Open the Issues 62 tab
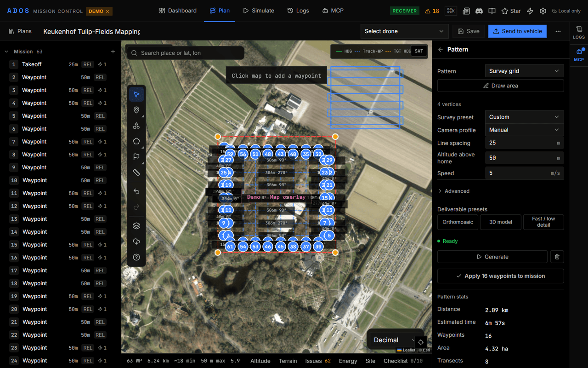Viewport: 588px width, 368px height. pyautogui.click(x=318, y=361)
